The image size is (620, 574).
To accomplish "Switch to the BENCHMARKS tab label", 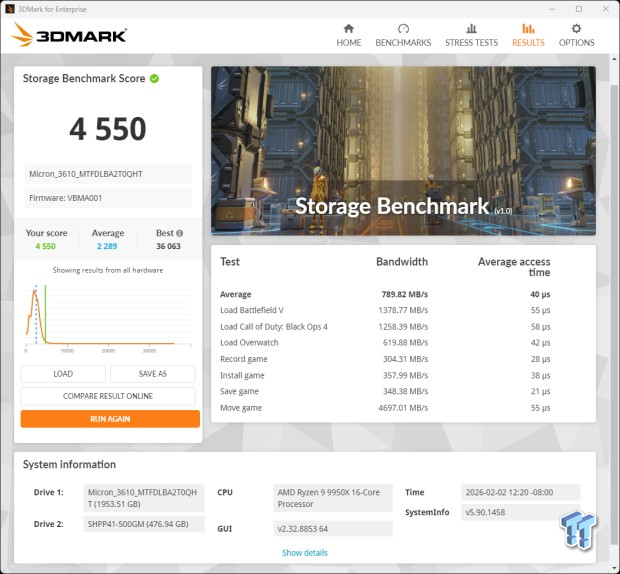I will tap(403, 43).
